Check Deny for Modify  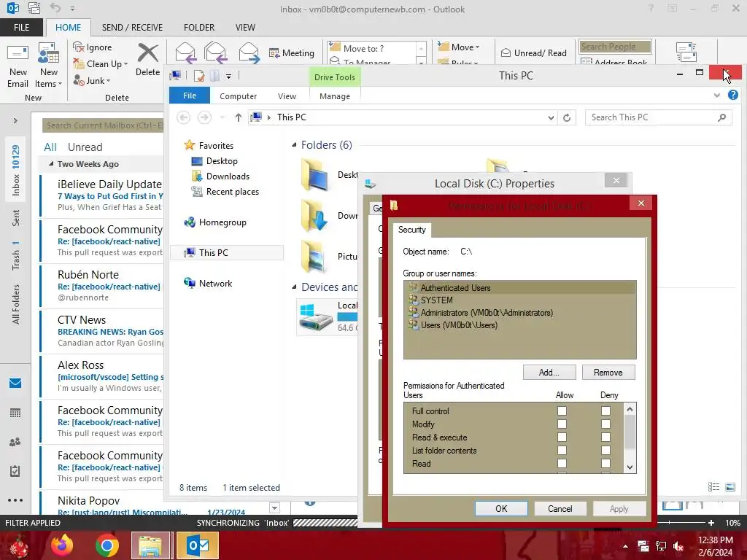[605, 424]
